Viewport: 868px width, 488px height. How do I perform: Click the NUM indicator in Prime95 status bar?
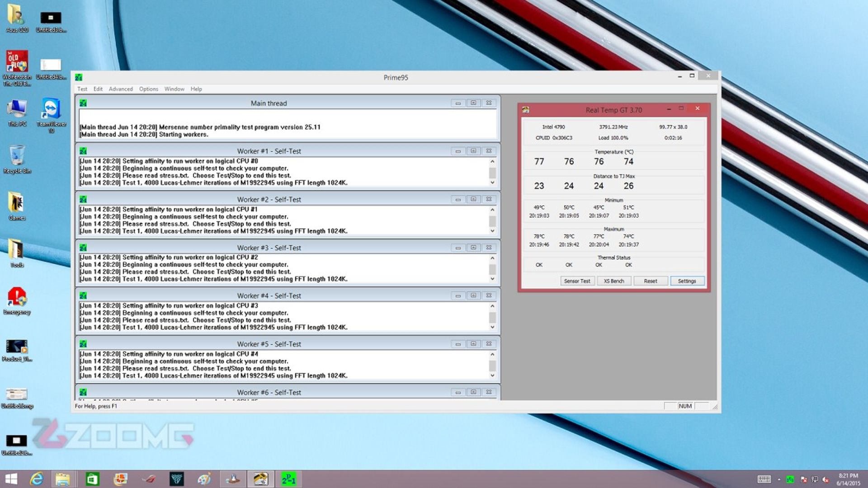[x=685, y=406]
